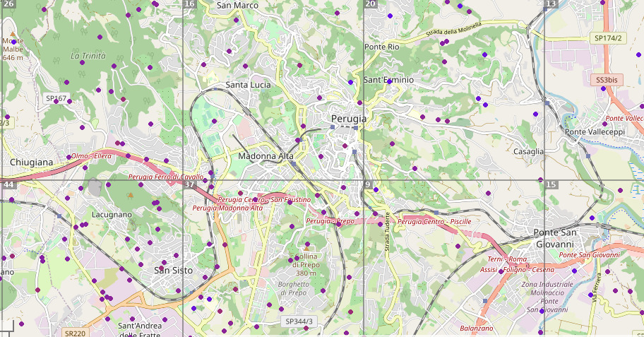Click grid tile number 13
644x337 pixels.
pos(551,4)
